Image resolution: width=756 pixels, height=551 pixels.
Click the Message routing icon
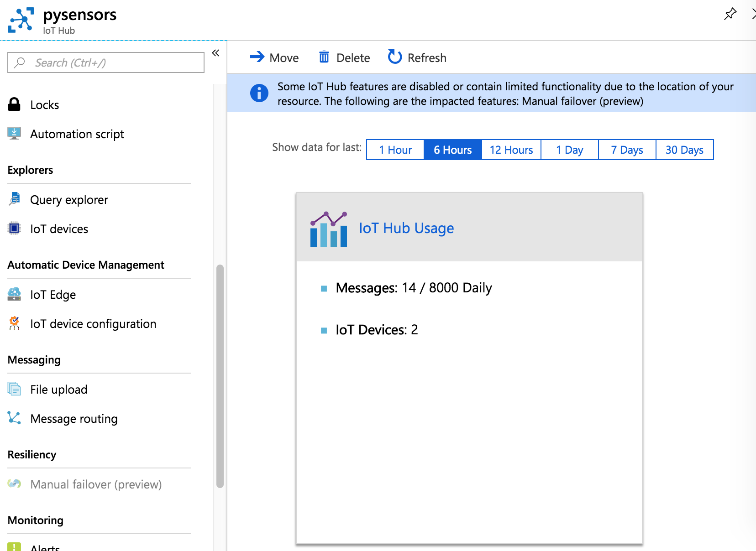click(x=14, y=418)
